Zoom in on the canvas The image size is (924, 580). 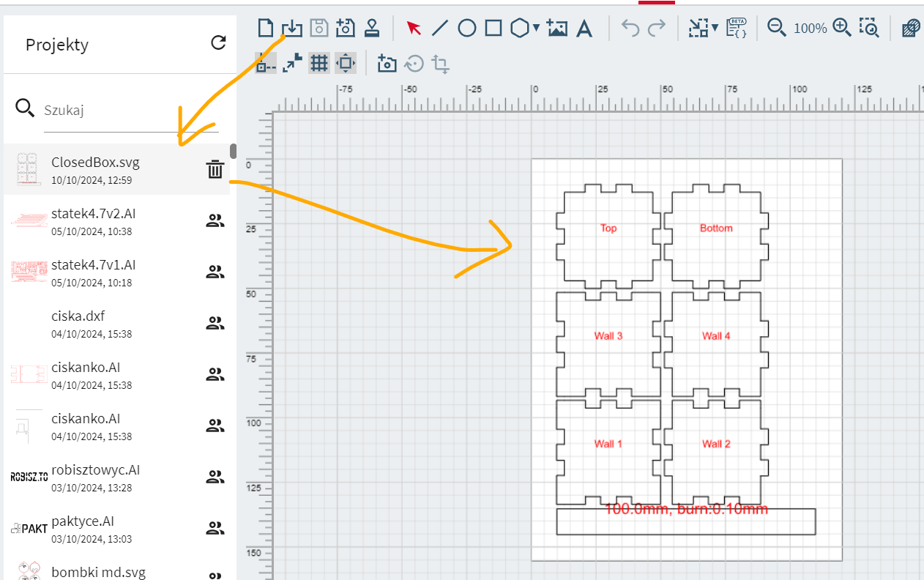coord(842,28)
